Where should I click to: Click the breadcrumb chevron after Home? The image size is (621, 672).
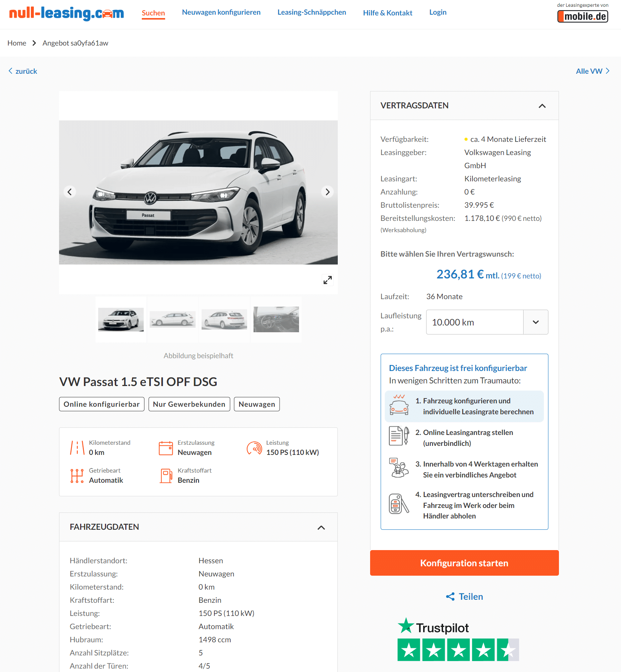(x=34, y=43)
